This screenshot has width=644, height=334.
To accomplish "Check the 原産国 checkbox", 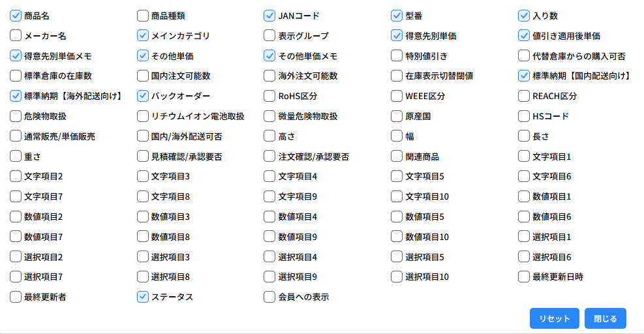I will pyautogui.click(x=397, y=117).
